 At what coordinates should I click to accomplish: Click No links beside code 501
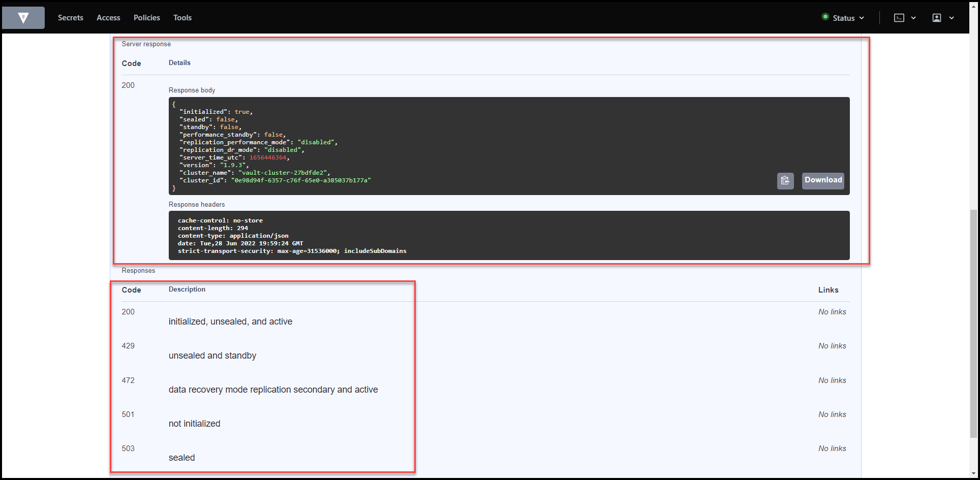832,414
